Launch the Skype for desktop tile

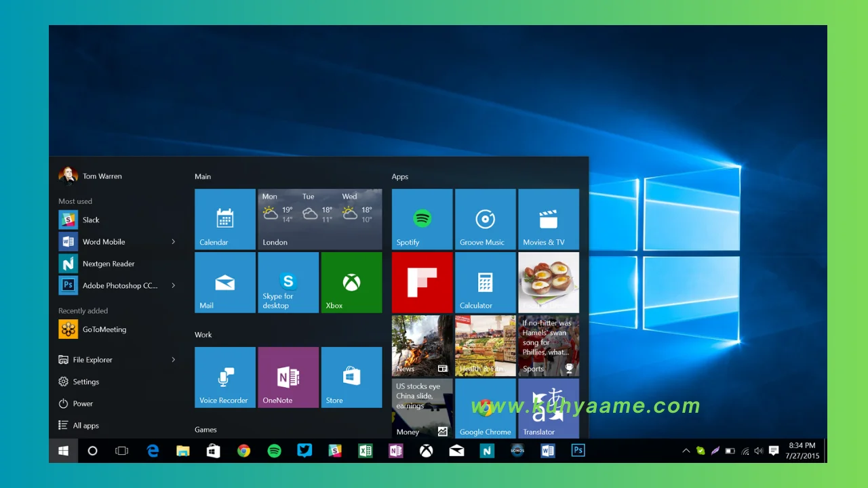288,283
